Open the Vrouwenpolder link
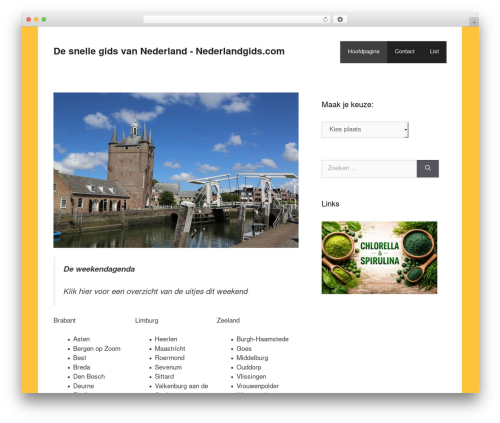The image size is (500, 423). [258, 386]
